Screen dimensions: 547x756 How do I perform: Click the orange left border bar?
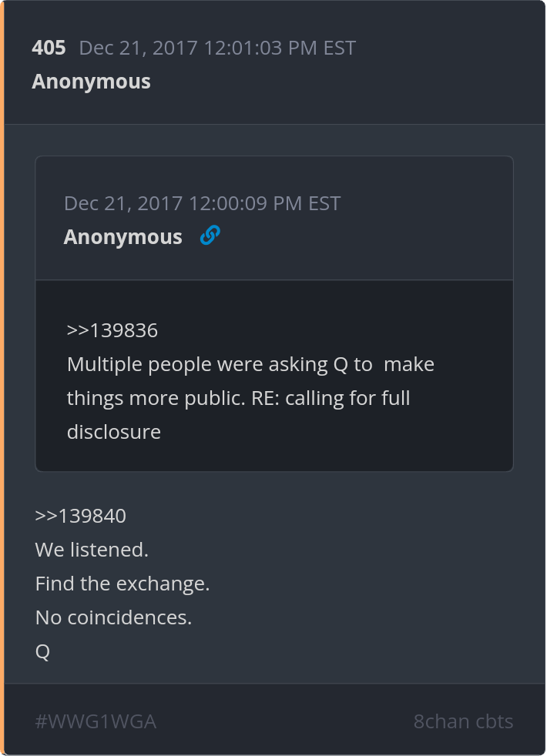pyautogui.click(x=2, y=378)
